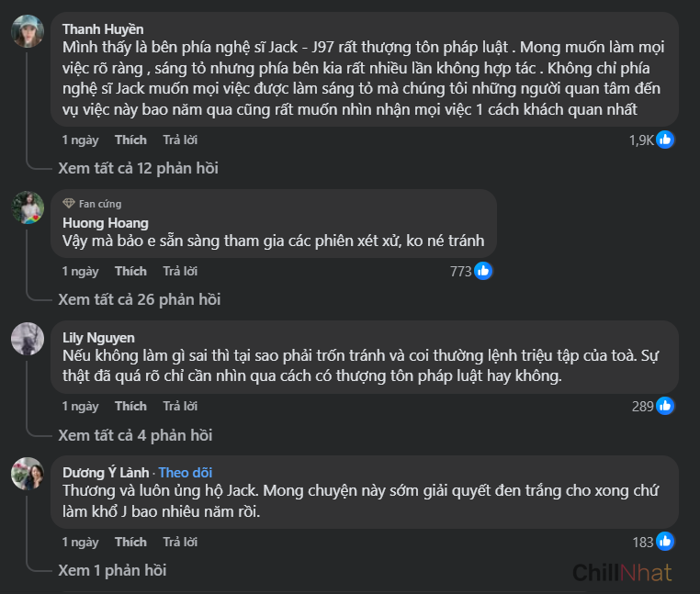Viewport: 700px width, 594px height.
Task: Click Thích on Lily Nguyen's comment
Action: point(130,406)
